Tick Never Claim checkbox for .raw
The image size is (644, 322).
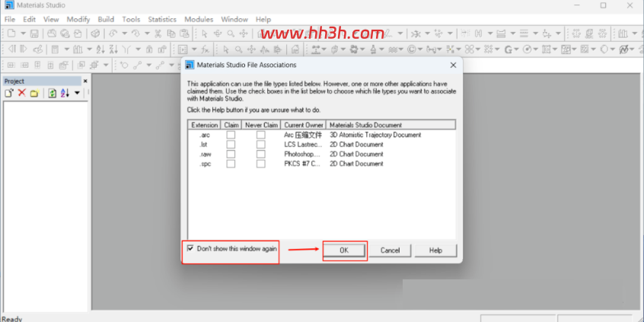tap(261, 154)
